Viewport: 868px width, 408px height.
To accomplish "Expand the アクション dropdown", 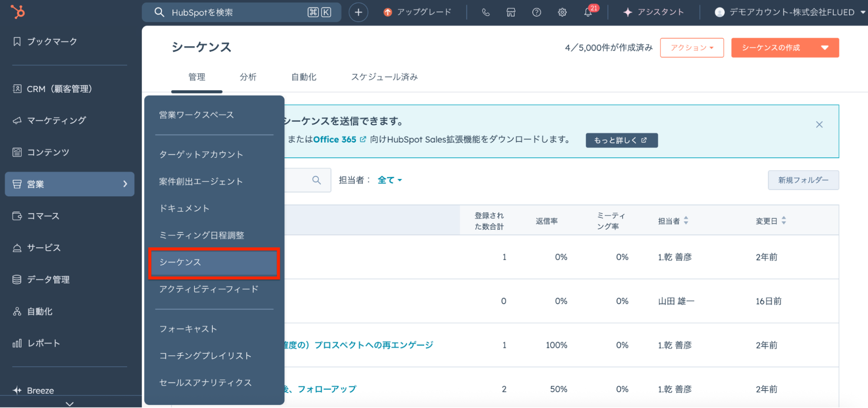I will (692, 48).
